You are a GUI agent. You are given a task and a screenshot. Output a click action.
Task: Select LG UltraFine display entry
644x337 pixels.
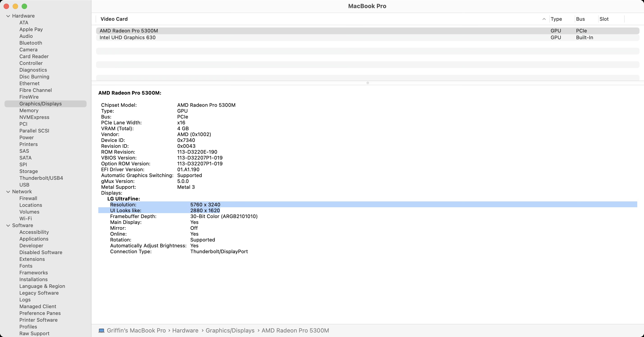[124, 199]
